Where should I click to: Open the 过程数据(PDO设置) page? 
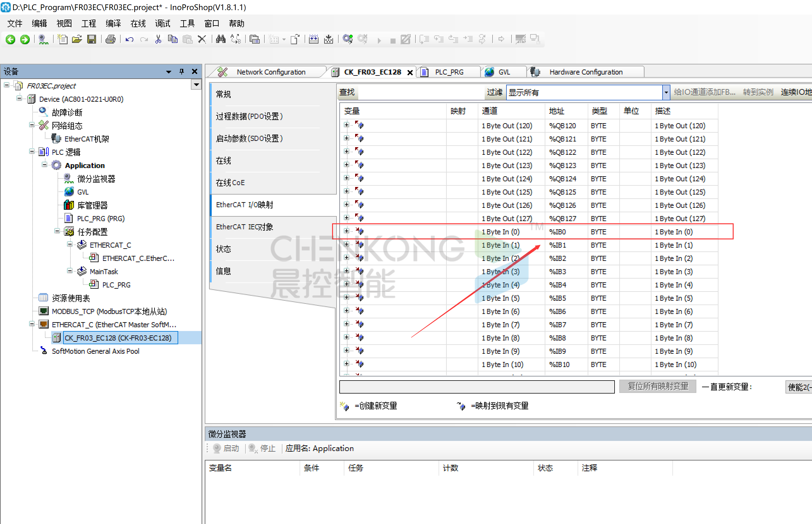pos(249,116)
